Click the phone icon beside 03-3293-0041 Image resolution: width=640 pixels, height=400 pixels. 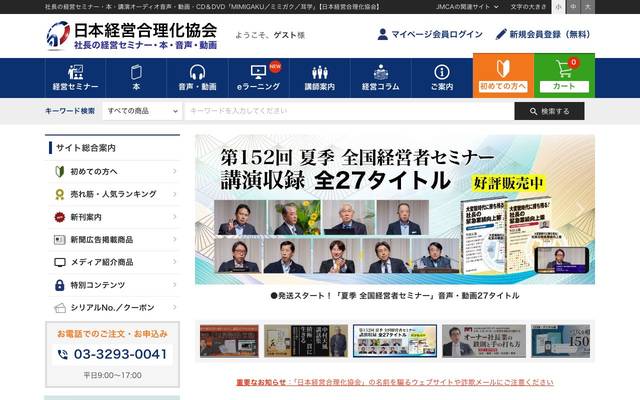coord(62,354)
